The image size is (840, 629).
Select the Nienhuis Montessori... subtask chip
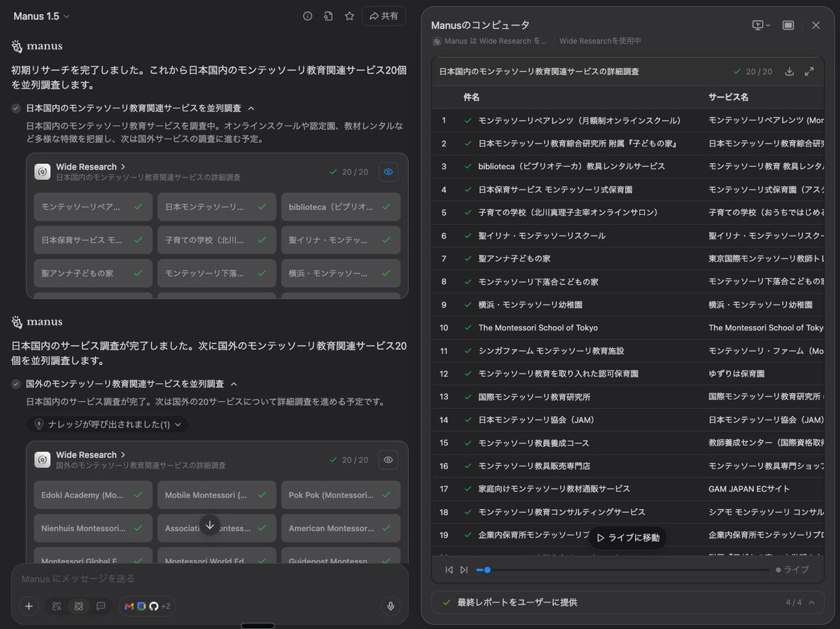pyautogui.click(x=93, y=528)
